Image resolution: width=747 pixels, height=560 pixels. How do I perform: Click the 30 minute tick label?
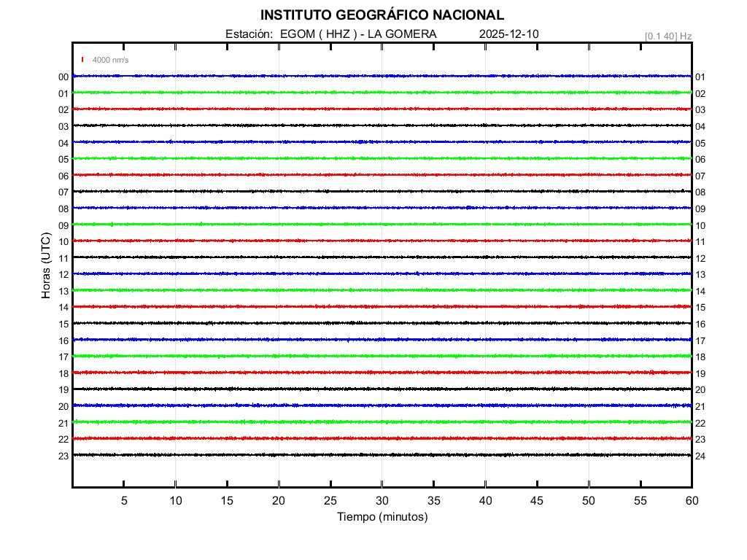point(382,501)
